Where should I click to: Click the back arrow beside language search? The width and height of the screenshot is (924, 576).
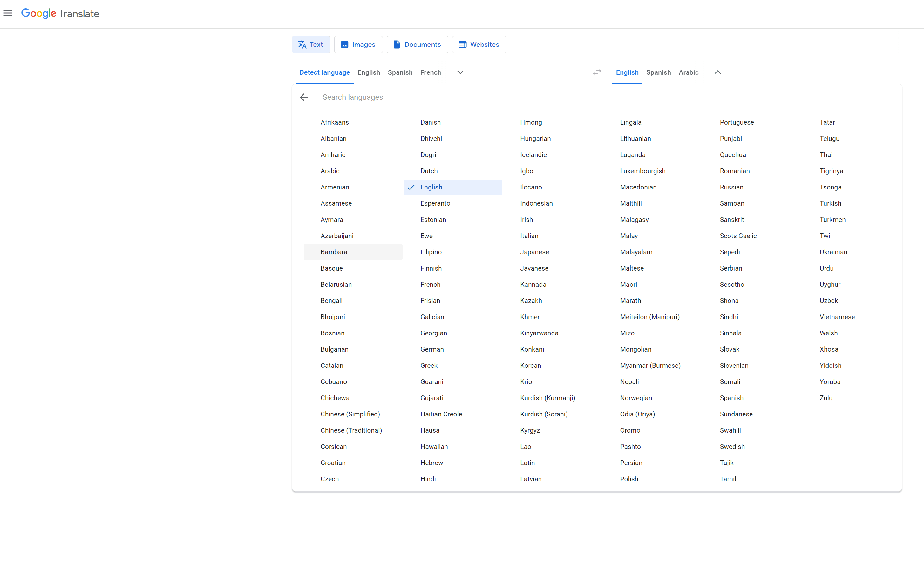coord(304,97)
